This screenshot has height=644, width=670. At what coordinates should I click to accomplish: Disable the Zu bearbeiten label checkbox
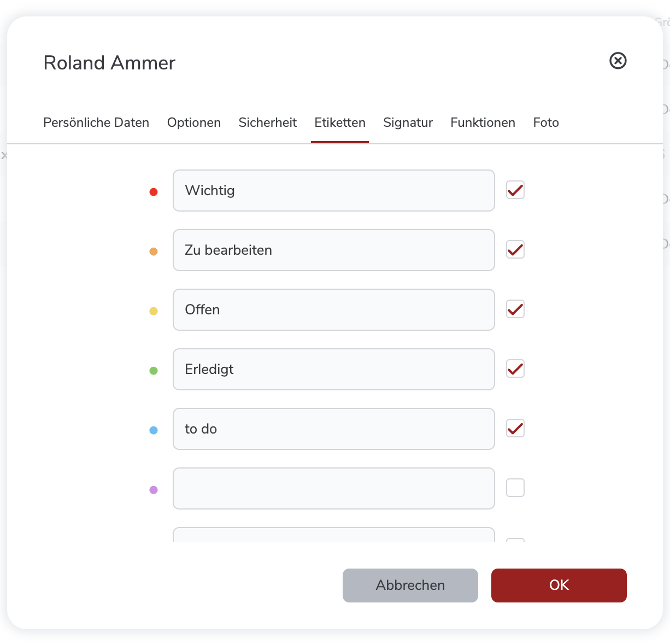point(515,250)
